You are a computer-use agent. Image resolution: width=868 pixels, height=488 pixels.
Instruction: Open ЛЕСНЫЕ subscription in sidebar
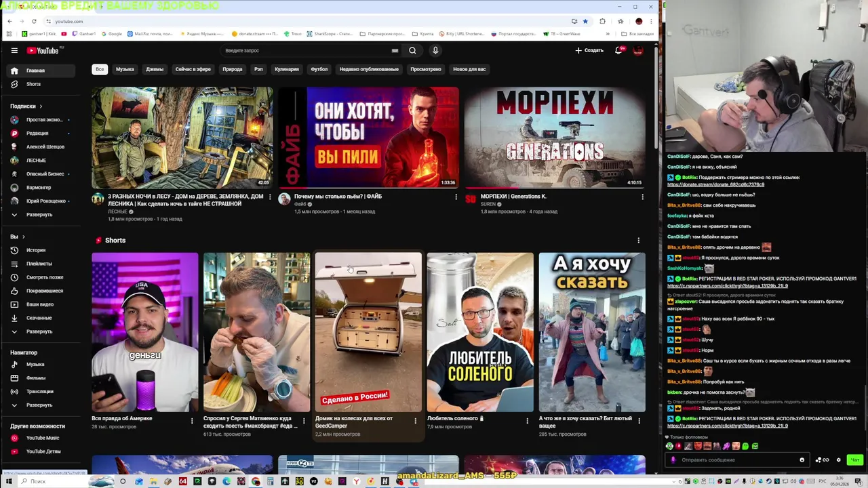(x=42, y=160)
